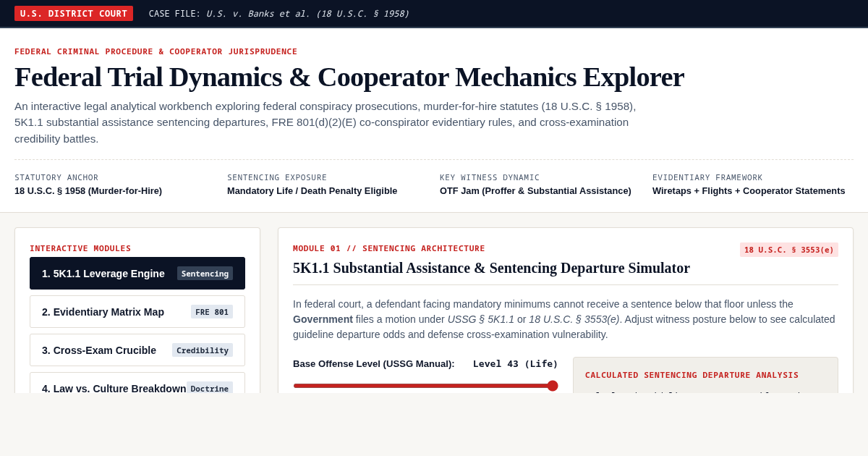Click Mandatory Life / Death Penalty Eligible text
This screenshot has height=456, width=868.
[x=312, y=191]
